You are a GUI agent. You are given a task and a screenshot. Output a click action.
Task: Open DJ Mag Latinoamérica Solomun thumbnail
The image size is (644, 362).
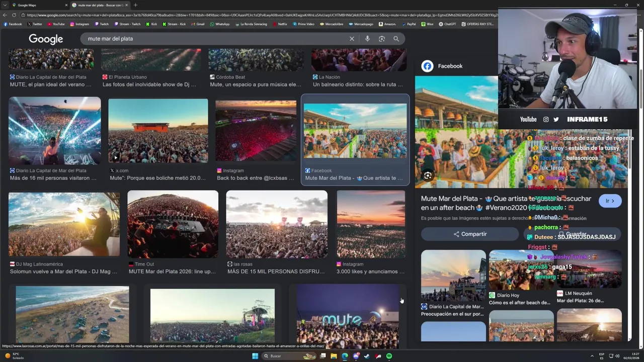coord(64,224)
